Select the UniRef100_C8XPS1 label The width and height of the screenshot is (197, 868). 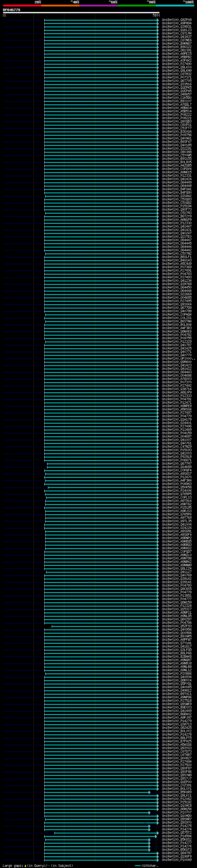[176, 125]
